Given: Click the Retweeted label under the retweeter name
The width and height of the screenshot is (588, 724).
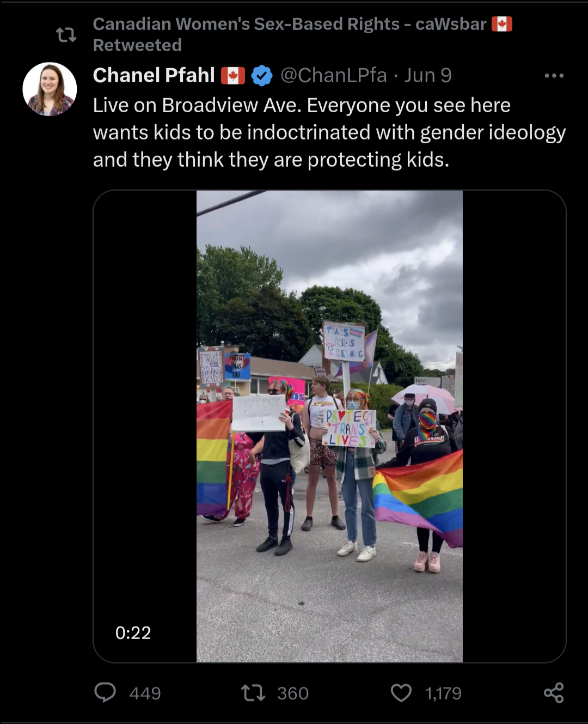Looking at the screenshot, I should coord(137,45).
